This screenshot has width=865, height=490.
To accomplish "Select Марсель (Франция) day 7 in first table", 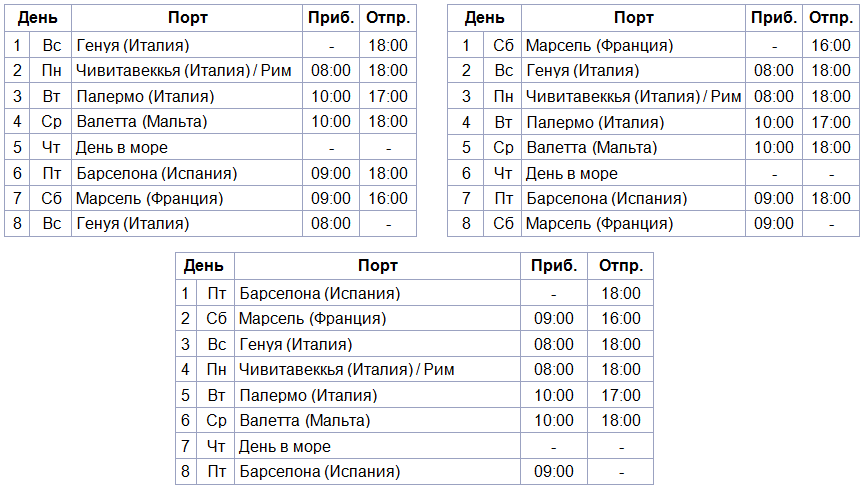I will pyautogui.click(x=149, y=199).
